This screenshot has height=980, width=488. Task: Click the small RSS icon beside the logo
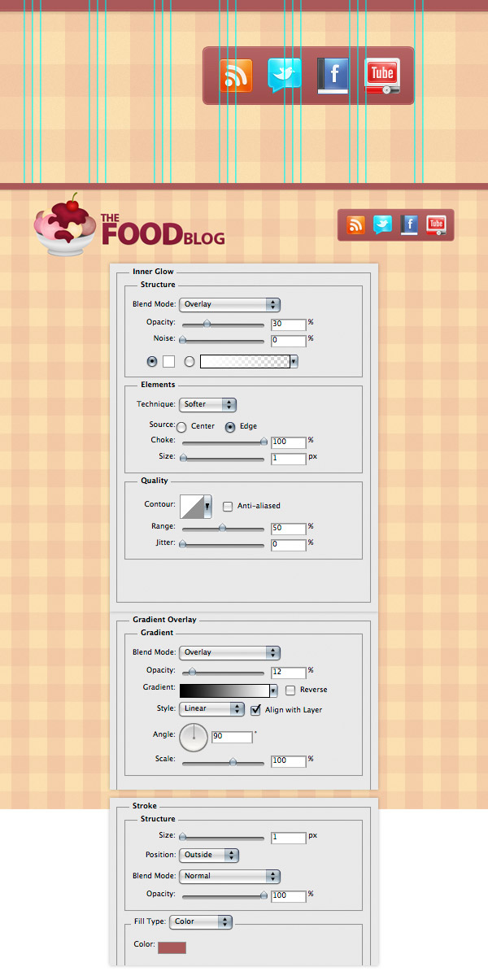pyautogui.click(x=355, y=225)
